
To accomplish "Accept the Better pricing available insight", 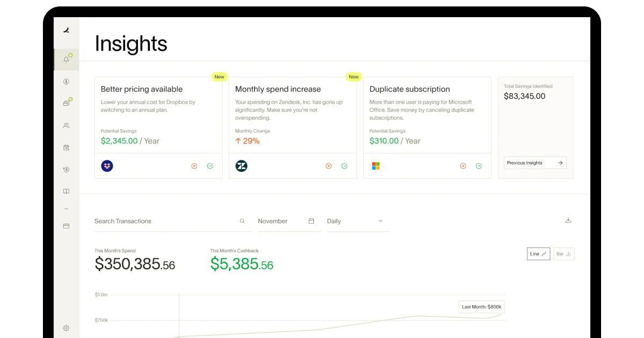I will click(x=210, y=166).
